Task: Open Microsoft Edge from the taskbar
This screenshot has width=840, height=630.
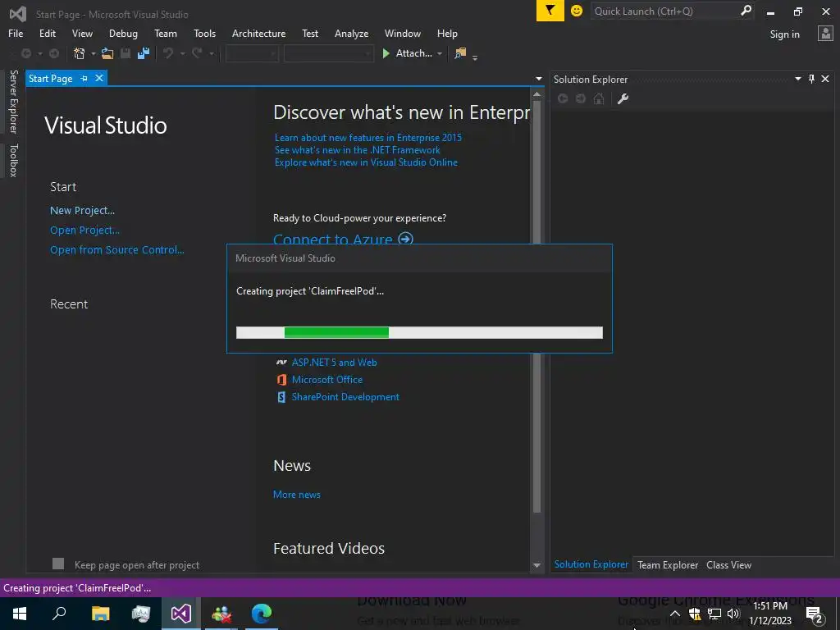Action: click(262, 614)
